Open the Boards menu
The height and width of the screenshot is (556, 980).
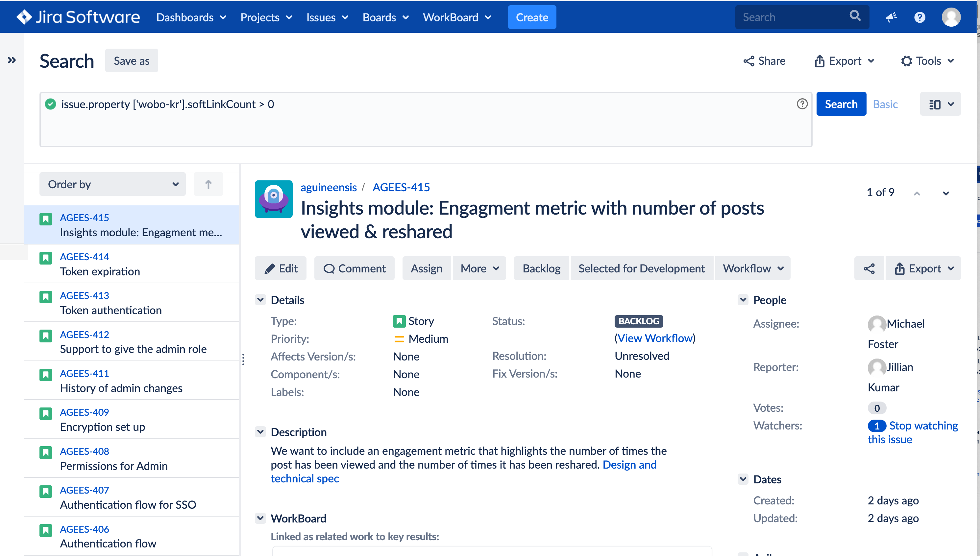click(386, 17)
